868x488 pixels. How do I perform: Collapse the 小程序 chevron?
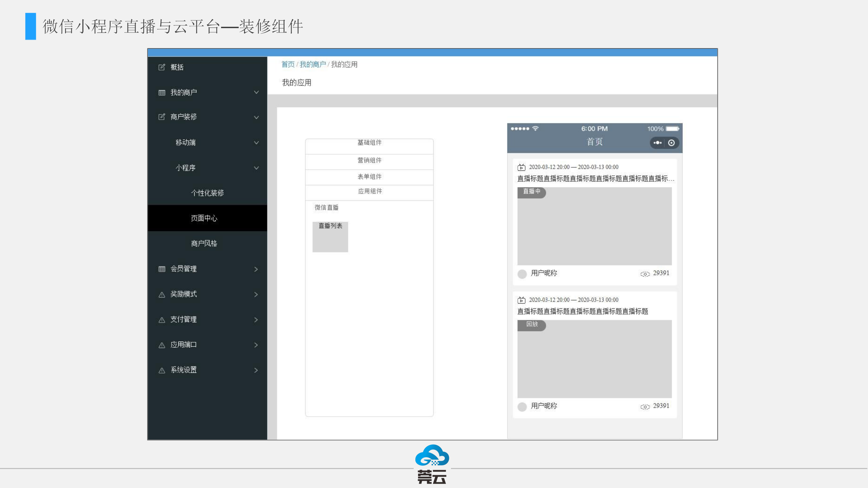click(256, 168)
